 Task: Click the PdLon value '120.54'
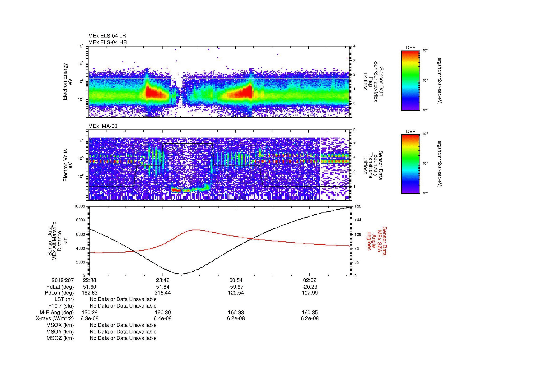(236, 293)
